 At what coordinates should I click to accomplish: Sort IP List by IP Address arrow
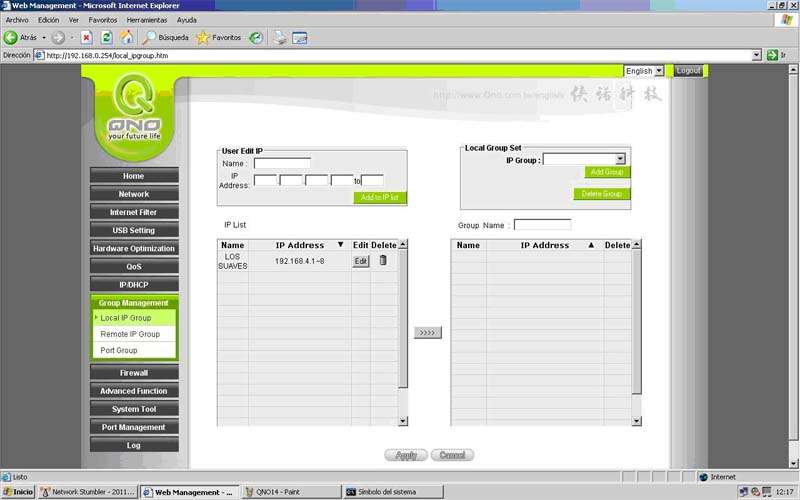340,245
